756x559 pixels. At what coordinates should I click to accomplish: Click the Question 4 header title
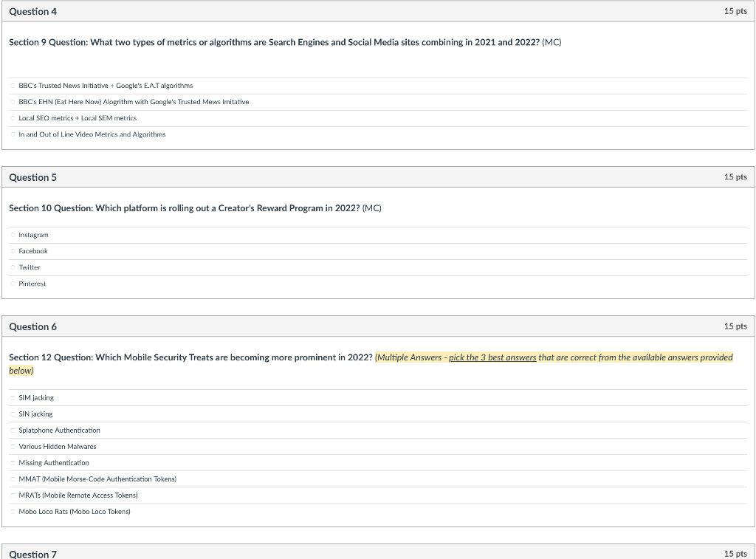(32, 12)
